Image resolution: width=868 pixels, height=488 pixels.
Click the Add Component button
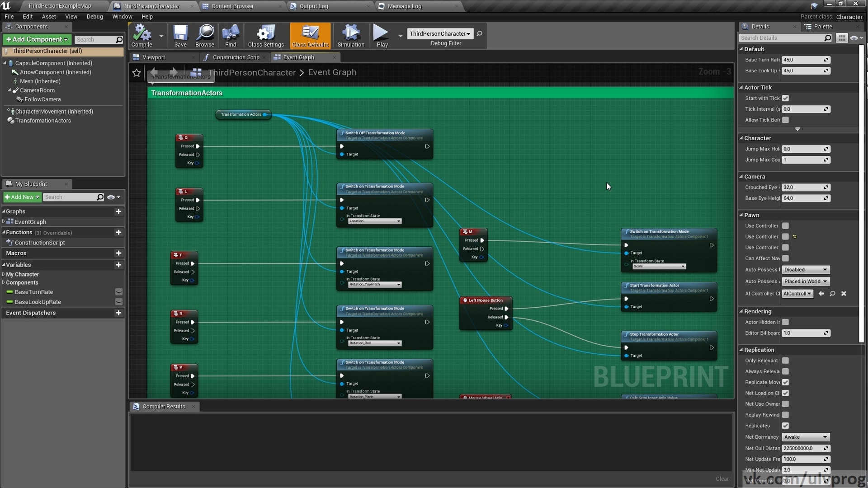pos(36,39)
